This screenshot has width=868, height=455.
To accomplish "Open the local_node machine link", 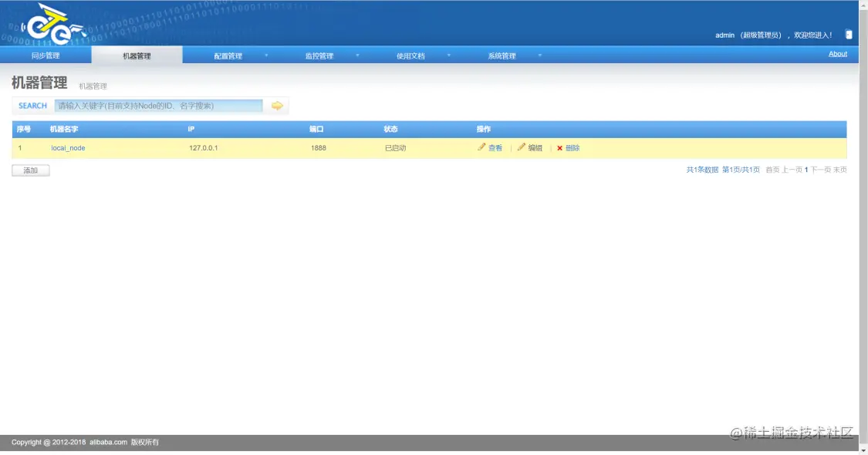I will tap(68, 148).
